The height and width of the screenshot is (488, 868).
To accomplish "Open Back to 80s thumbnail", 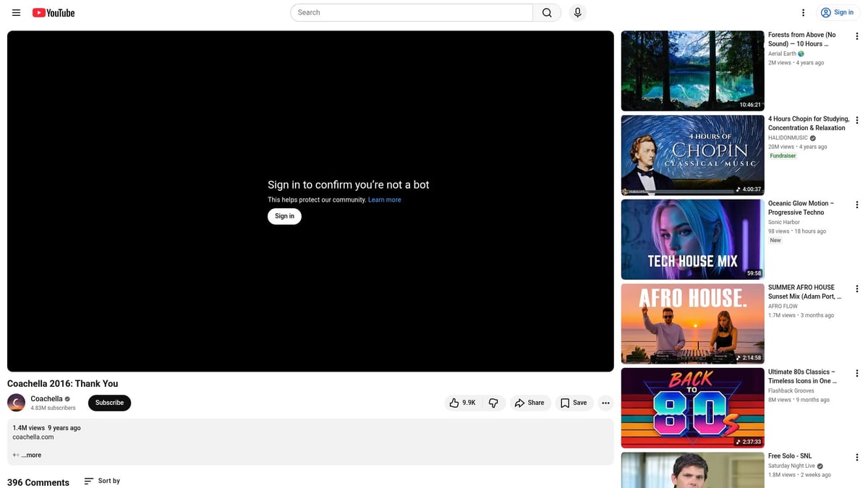I will pos(692,408).
